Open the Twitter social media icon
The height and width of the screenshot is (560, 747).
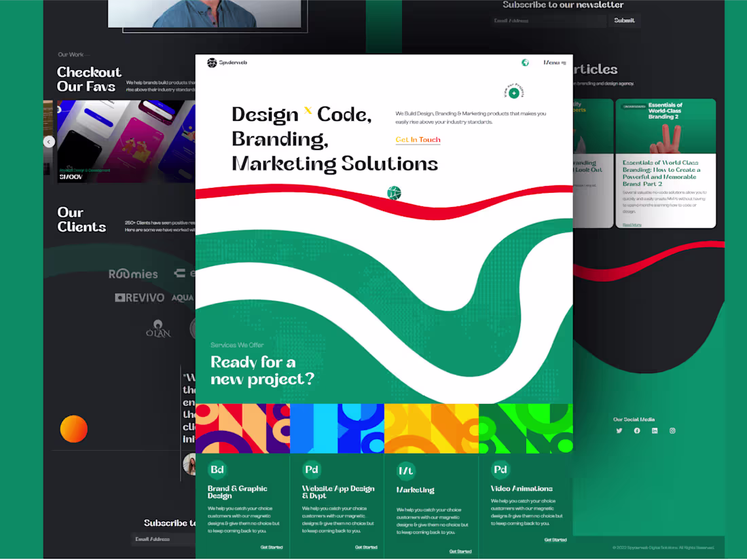(x=619, y=430)
